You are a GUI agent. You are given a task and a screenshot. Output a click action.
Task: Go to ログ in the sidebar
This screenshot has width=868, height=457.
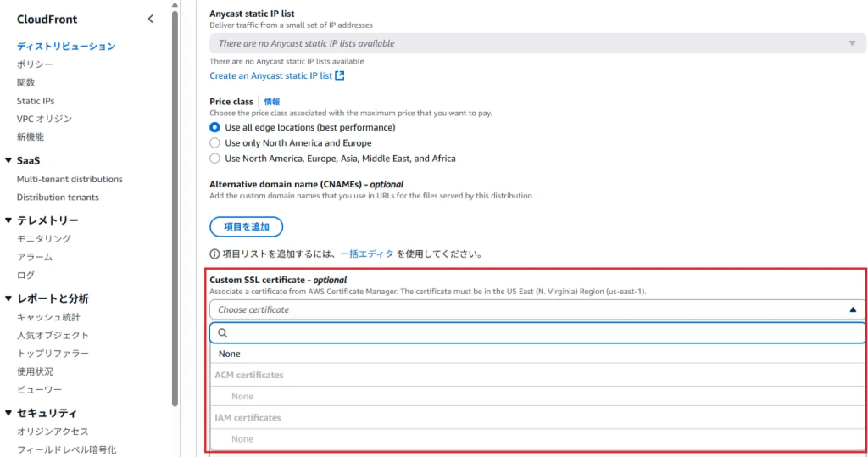tap(25, 276)
